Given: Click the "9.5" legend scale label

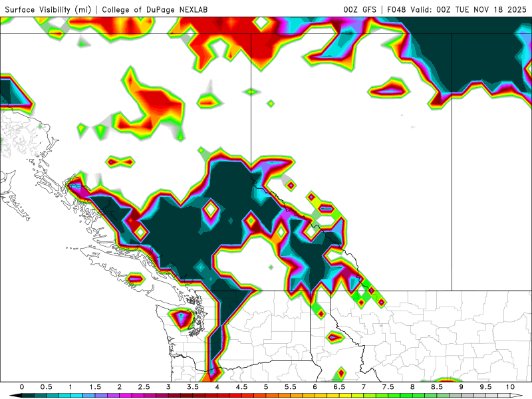Looking at the screenshot, I should [x=486, y=387].
